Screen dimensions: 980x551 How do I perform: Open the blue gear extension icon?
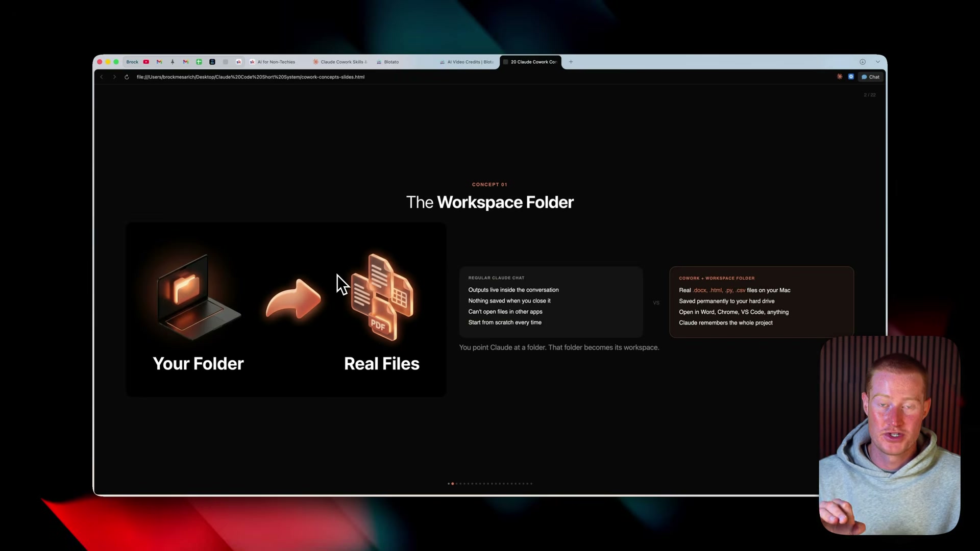pyautogui.click(x=851, y=77)
